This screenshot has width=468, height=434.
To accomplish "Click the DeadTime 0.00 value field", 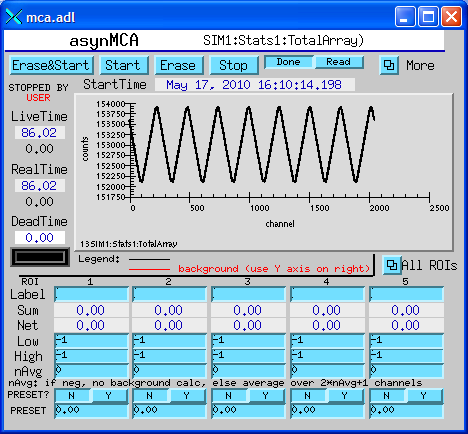I will (40, 238).
